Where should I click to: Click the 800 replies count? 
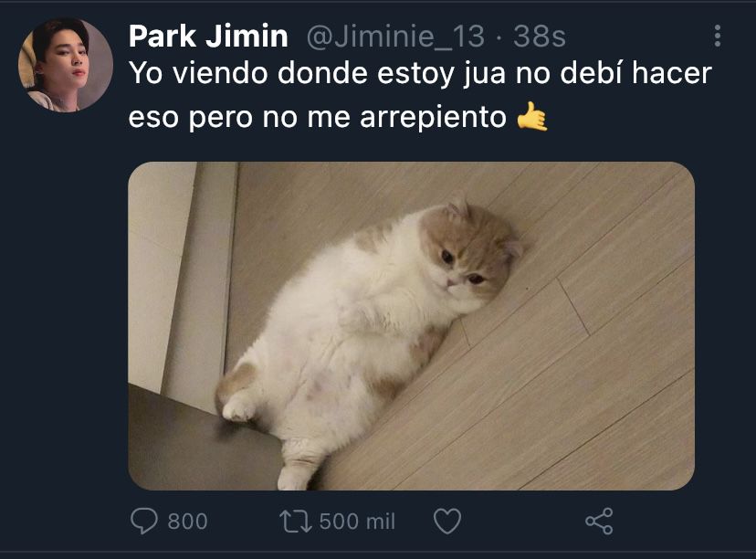[x=187, y=522]
